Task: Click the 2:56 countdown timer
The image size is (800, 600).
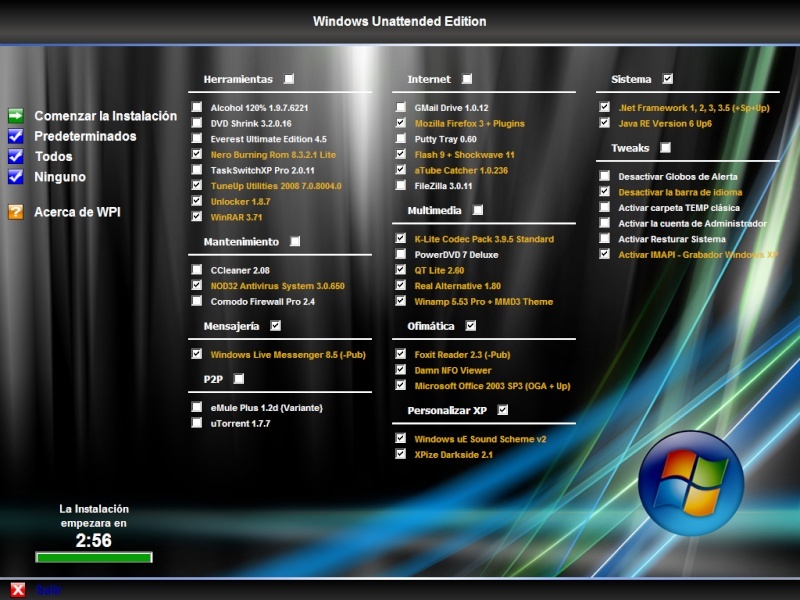Action: pos(93,540)
